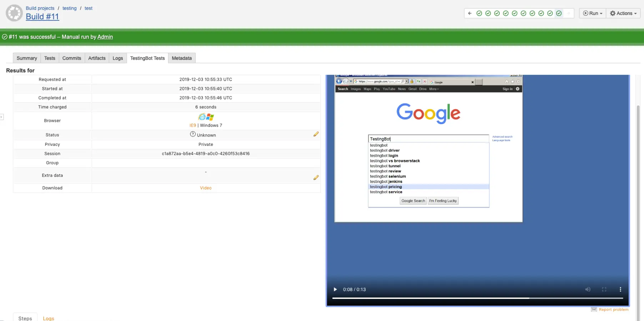Click the Private privacy value
Screen dimensions: 644x321
click(206, 144)
